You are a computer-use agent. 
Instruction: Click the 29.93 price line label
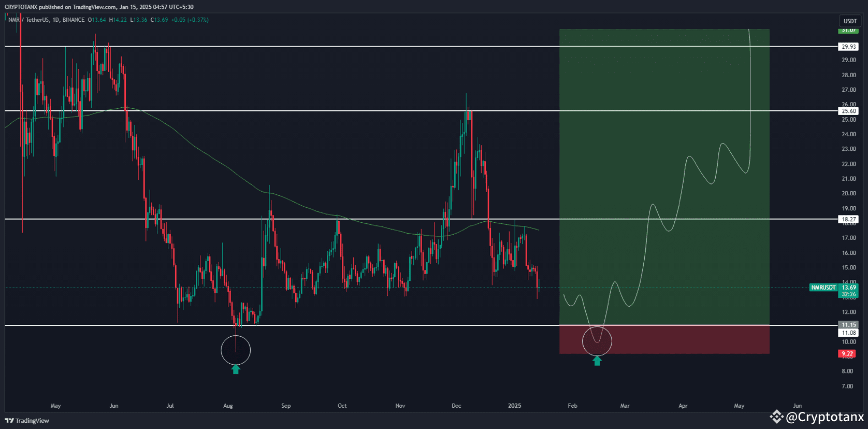848,47
